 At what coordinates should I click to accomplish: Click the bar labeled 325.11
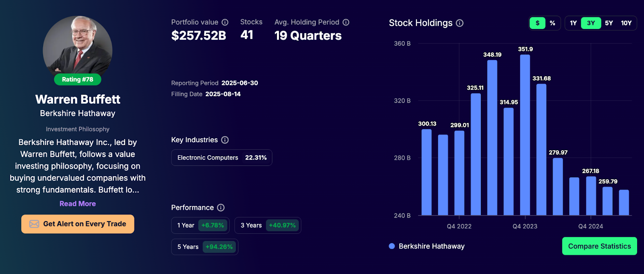point(476,154)
